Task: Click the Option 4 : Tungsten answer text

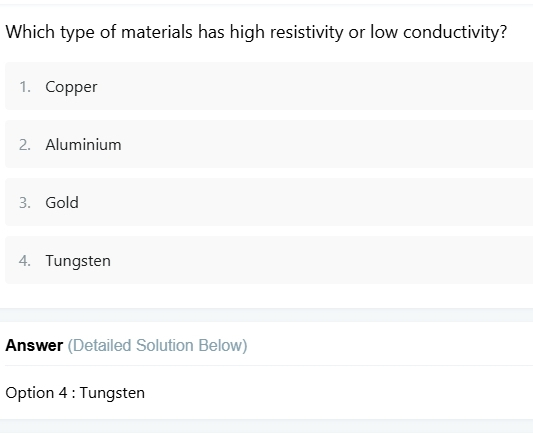Action: tap(75, 393)
